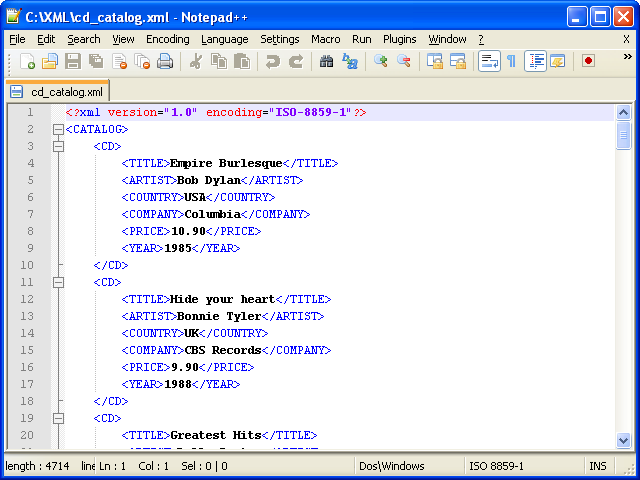Cut selection using the scissors icon

click(196, 62)
